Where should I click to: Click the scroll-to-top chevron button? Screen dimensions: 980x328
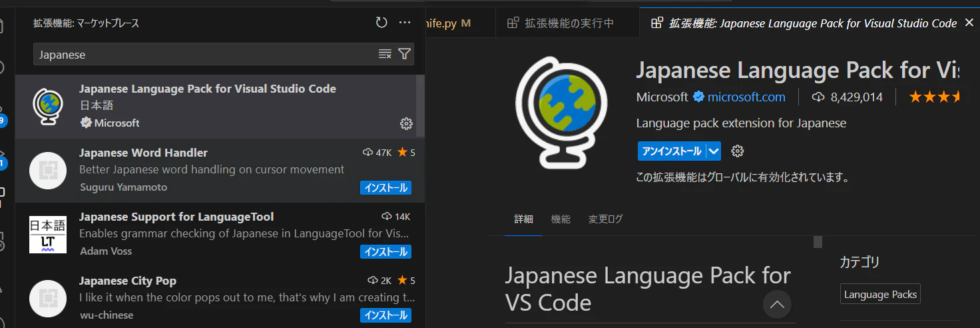click(x=777, y=305)
